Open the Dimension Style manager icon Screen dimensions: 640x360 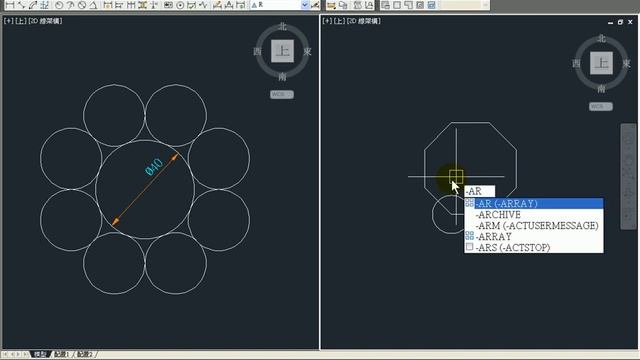315,5
